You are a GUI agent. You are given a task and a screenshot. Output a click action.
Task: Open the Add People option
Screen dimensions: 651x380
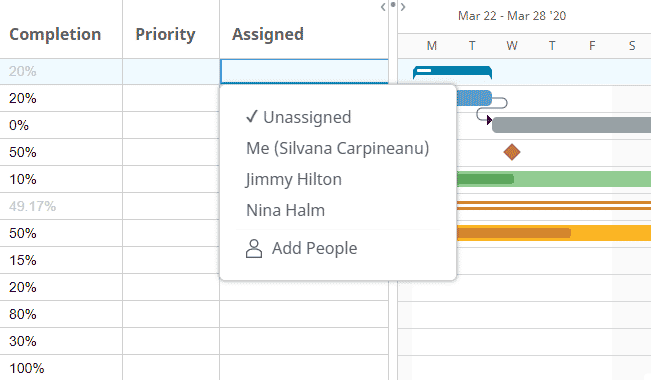point(301,248)
